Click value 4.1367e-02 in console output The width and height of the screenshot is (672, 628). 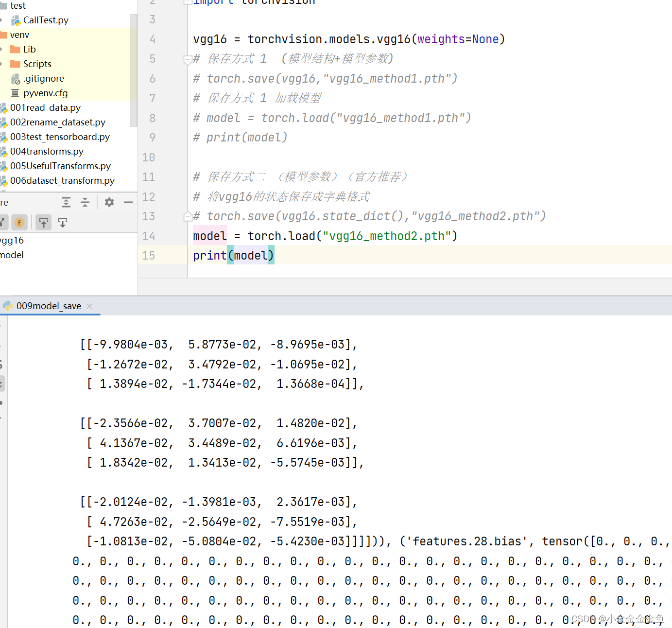(x=134, y=443)
